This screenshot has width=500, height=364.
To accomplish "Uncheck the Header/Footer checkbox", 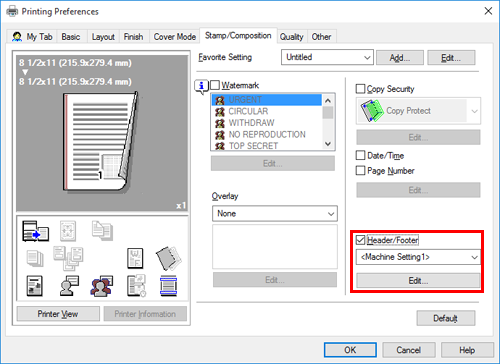I will [360, 240].
